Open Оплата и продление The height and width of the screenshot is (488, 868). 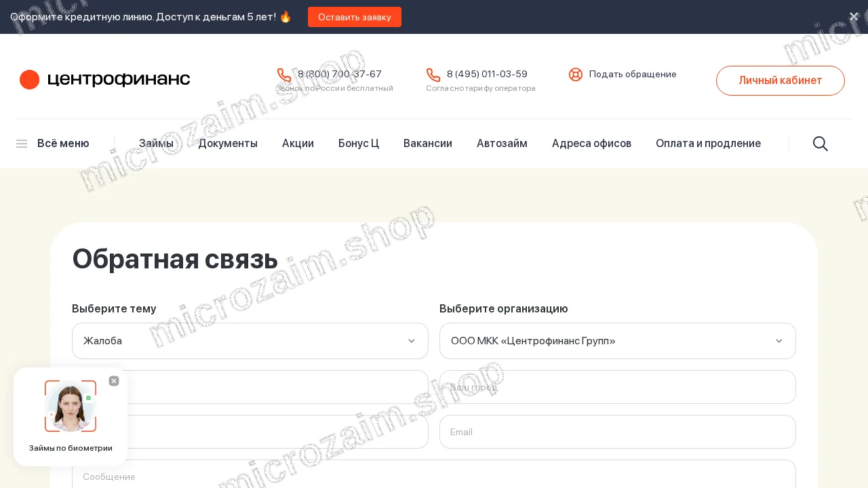coord(708,144)
